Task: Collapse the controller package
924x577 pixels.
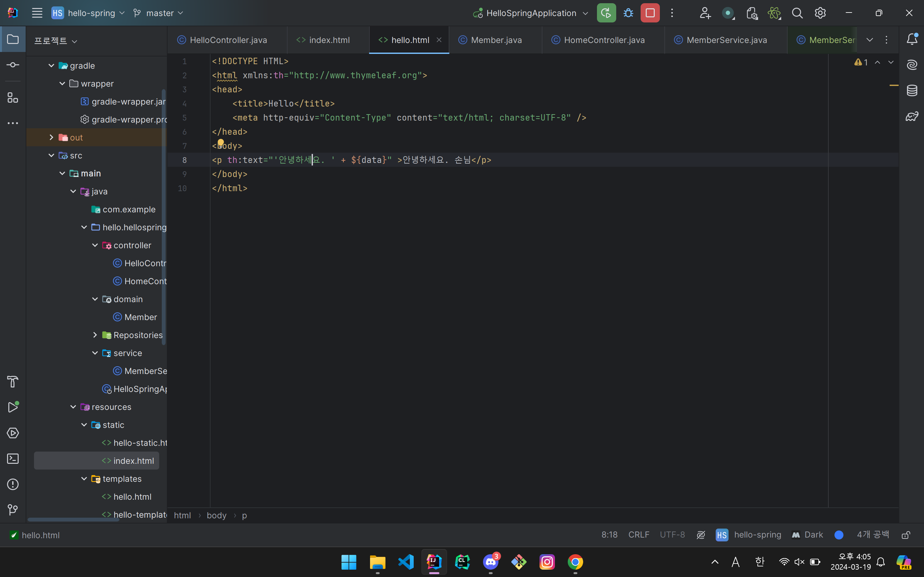Action: pos(95,245)
